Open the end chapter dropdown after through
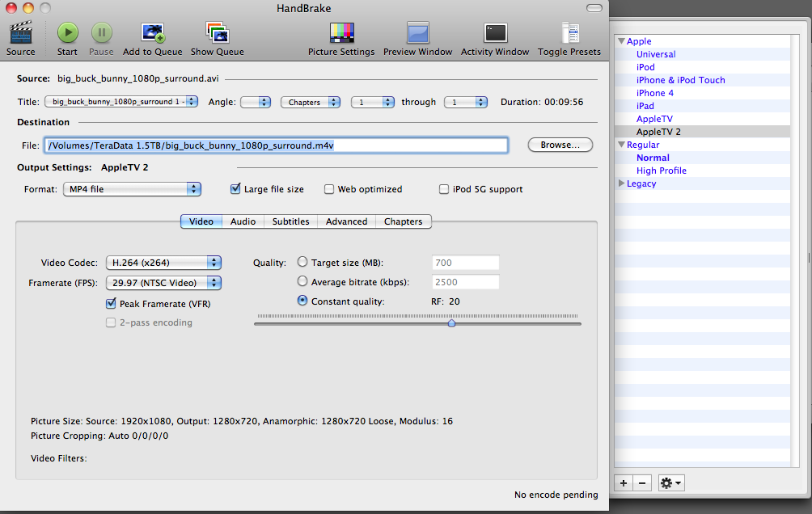Image resolution: width=812 pixels, height=514 pixels. tap(466, 102)
